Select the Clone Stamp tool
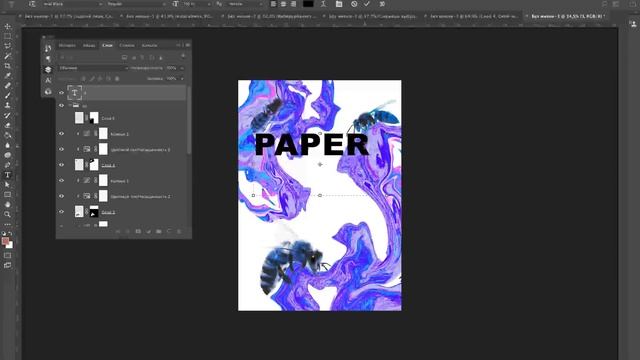This screenshot has height=360, width=640. 7,105
